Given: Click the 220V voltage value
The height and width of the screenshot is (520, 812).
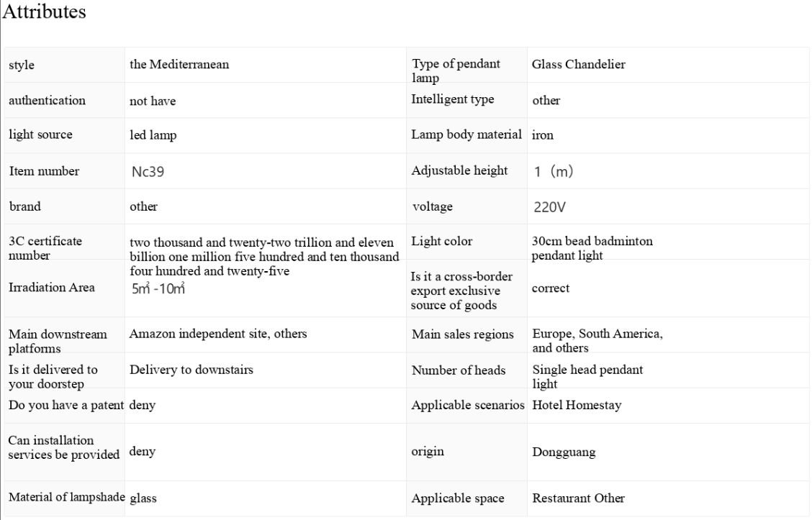Looking at the screenshot, I should (549, 207).
